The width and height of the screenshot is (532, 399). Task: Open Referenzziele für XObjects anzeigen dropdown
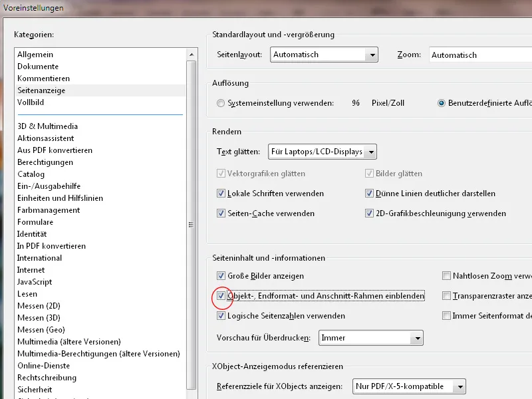[x=409, y=386]
